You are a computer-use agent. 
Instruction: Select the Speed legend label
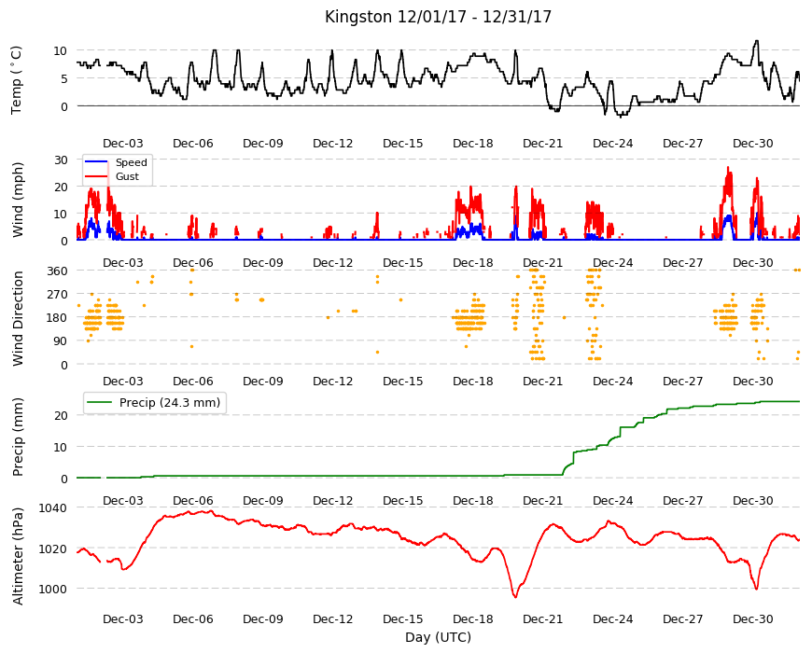click(131, 162)
